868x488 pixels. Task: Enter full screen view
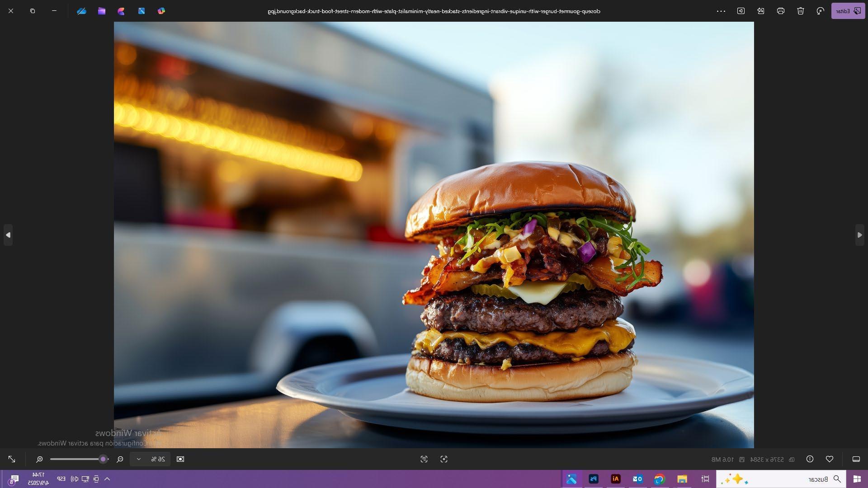tap(12, 459)
